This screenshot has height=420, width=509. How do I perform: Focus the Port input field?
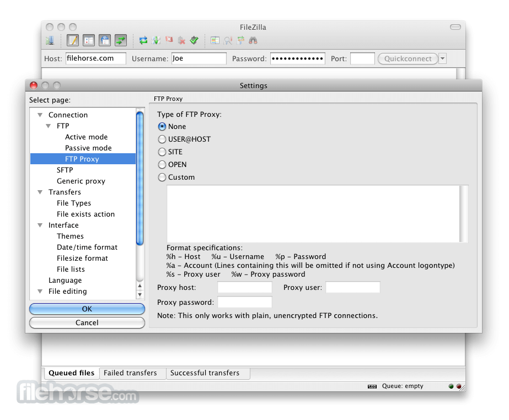point(362,58)
